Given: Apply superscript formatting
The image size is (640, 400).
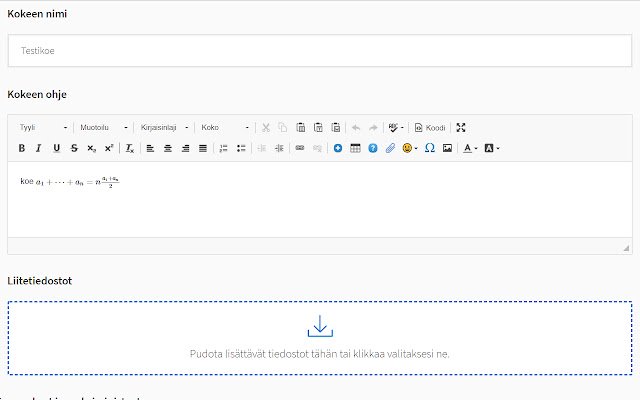Looking at the screenshot, I should click(x=109, y=148).
